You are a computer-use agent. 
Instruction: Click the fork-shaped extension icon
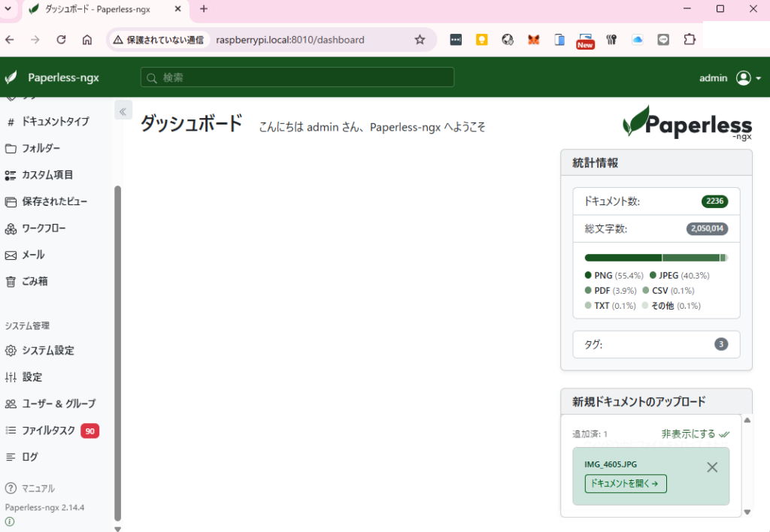pos(611,40)
